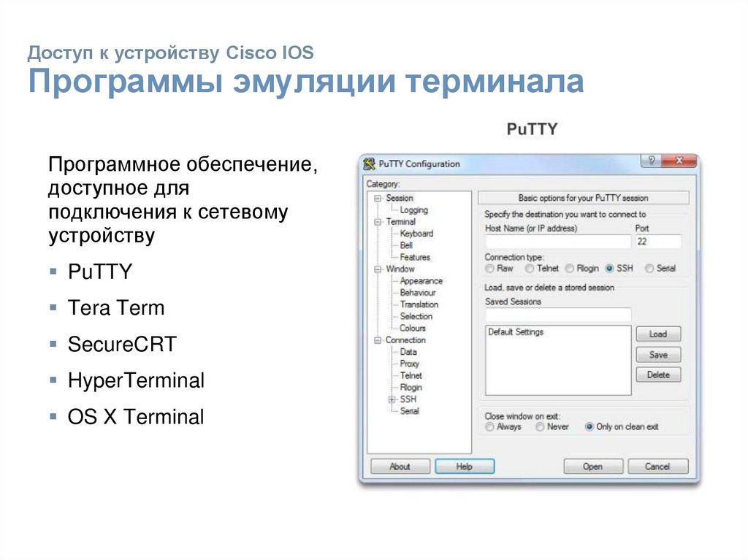This screenshot has width=748, height=560.
Task: Focus the Saved Sessions name field
Action: pos(557,315)
